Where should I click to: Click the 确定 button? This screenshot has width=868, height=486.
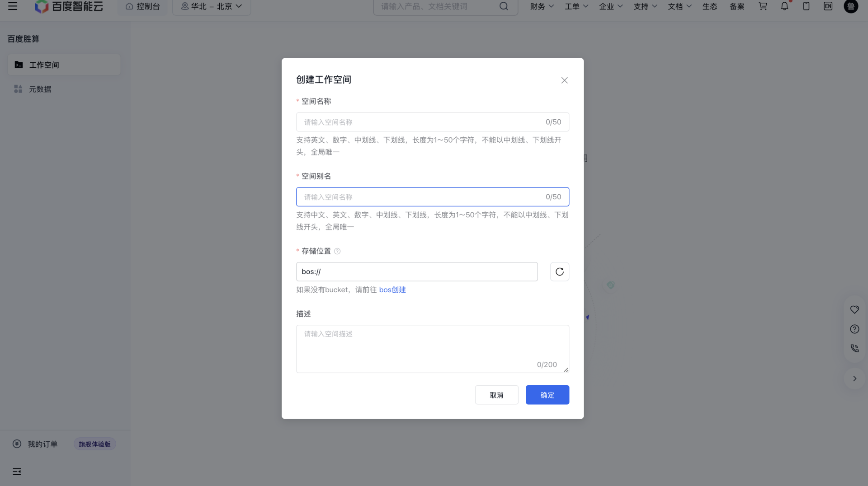point(547,395)
